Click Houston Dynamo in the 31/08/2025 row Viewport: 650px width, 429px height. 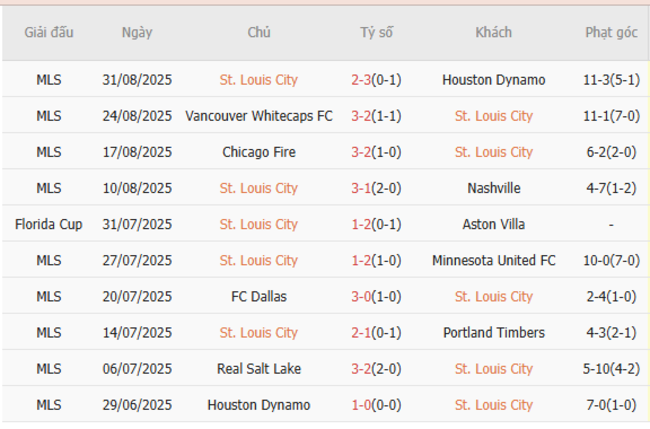(493, 80)
